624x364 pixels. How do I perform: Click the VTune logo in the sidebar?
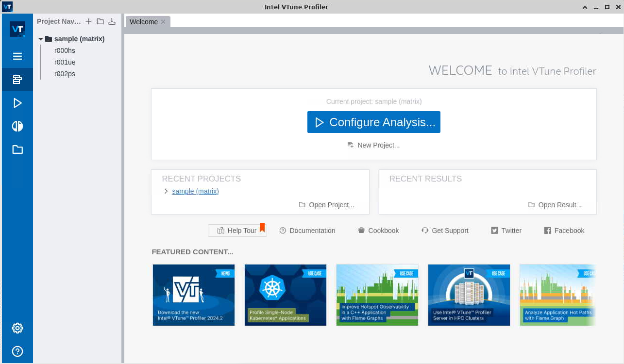click(x=17, y=29)
